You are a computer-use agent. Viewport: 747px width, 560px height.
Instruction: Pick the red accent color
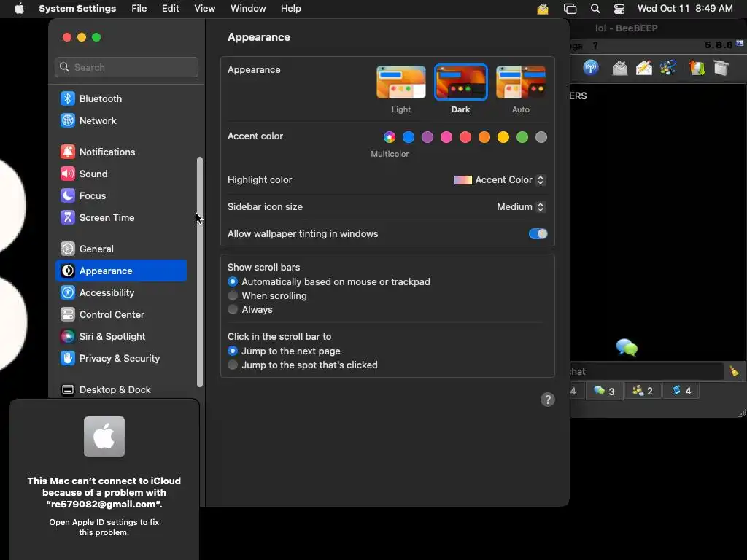pyautogui.click(x=465, y=137)
